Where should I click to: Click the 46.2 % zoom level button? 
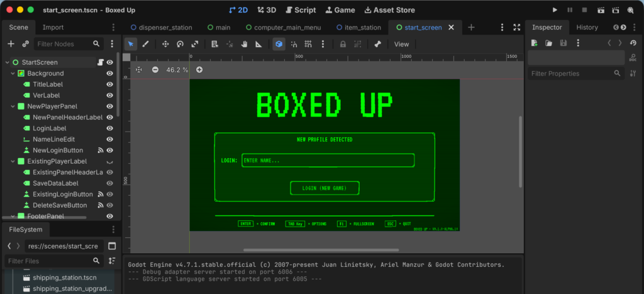click(x=177, y=70)
